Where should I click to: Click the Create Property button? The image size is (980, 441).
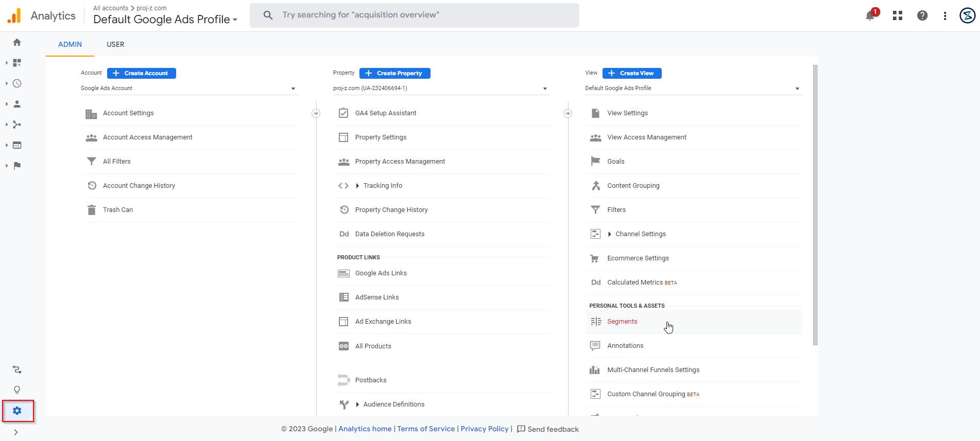[394, 73]
